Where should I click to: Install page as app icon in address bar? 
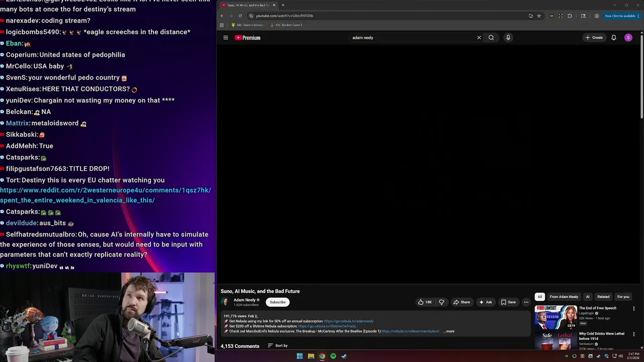coord(531,16)
